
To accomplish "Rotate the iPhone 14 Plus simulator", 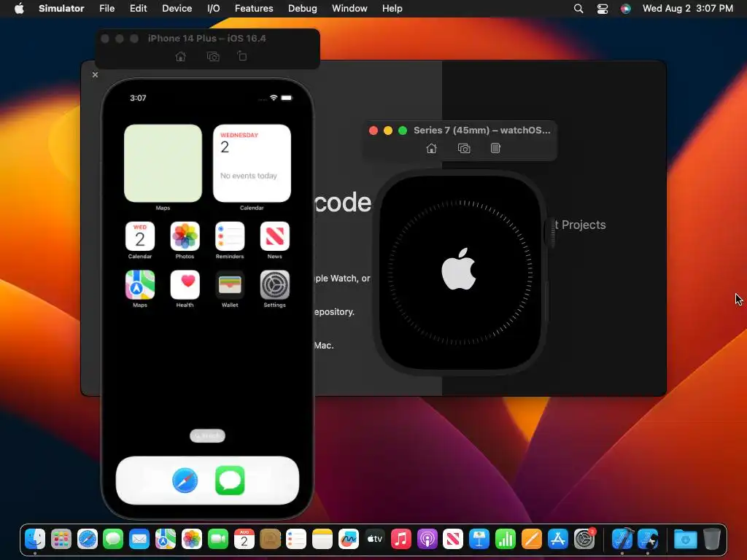I will (x=242, y=56).
